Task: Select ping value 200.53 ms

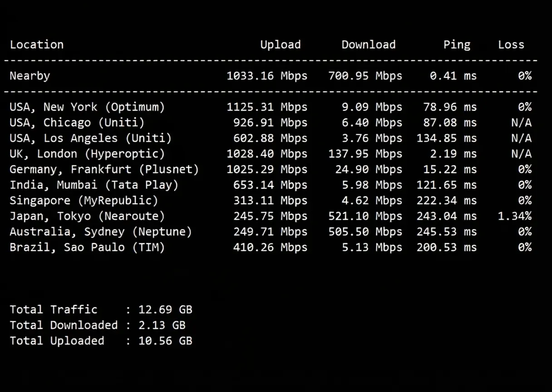Action: (x=447, y=247)
